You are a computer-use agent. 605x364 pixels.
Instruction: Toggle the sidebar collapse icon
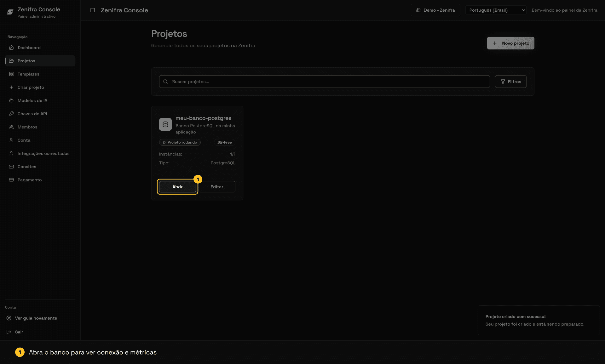[93, 10]
